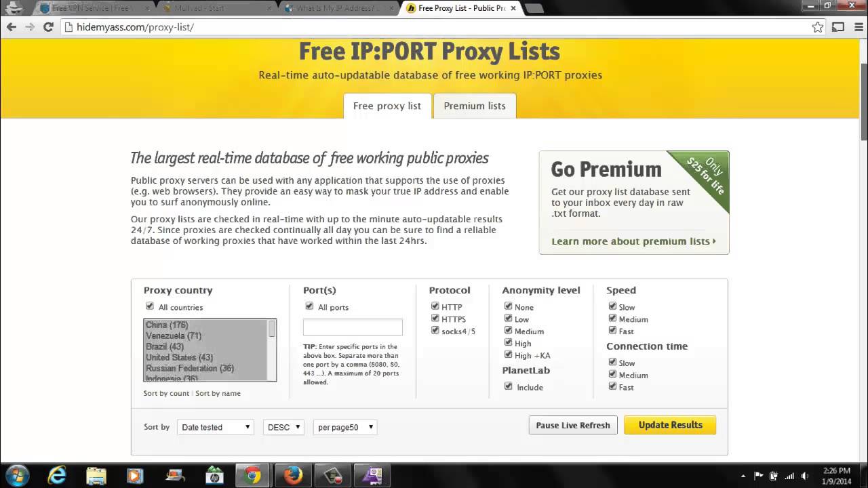Screen dimensions: 868x488
Task: Click the browser back arrow
Action: (x=12, y=27)
